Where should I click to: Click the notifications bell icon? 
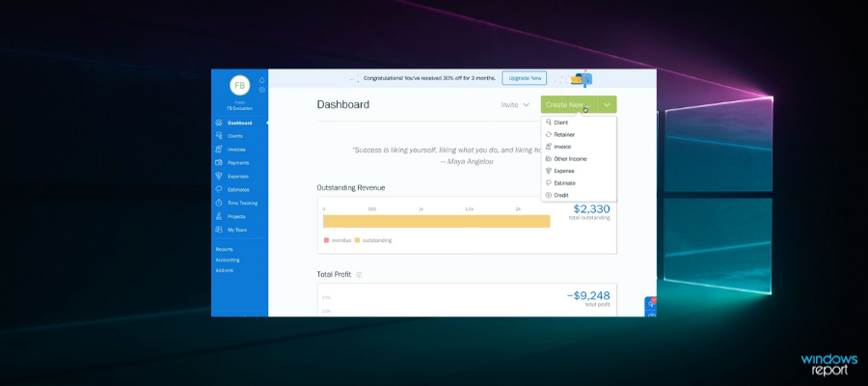(x=261, y=80)
